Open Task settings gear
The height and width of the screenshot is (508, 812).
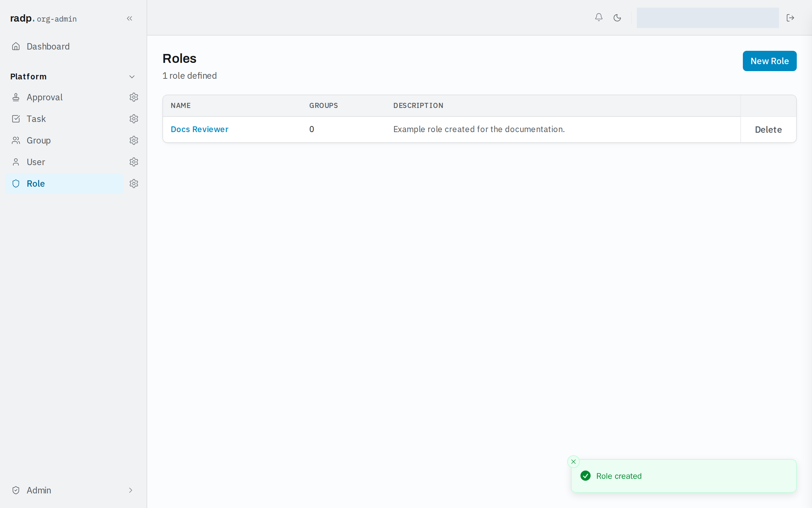pyautogui.click(x=134, y=119)
